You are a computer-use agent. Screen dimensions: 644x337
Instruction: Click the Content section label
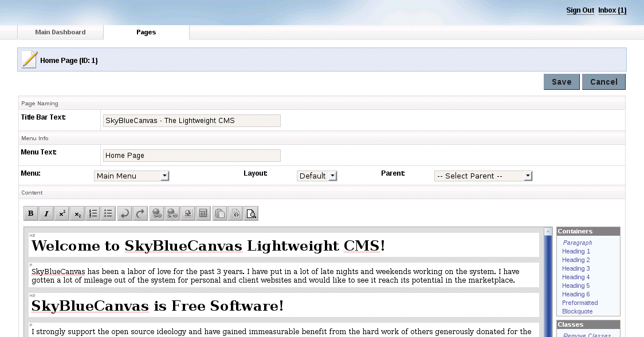(32, 193)
